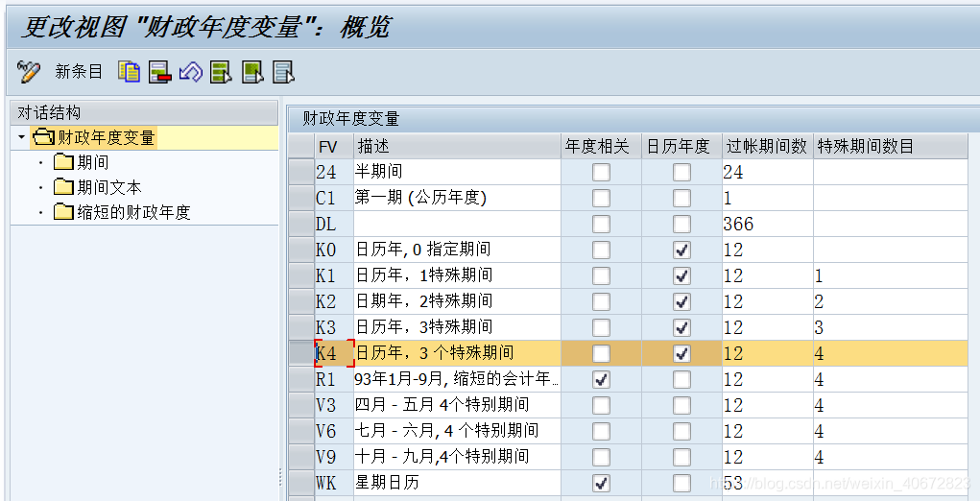Click special periods value '3' for K3

click(890, 327)
